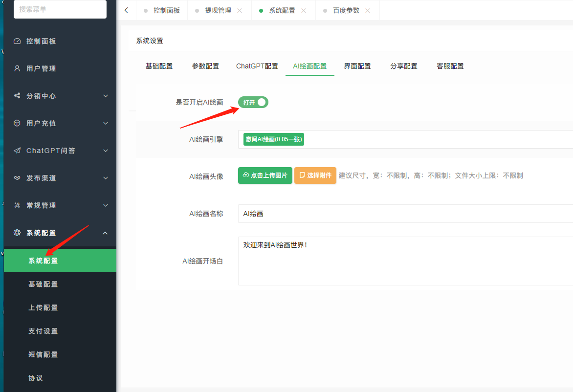Switch to the 参数配置 tab
The image size is (573, 392).
point(205,66)
